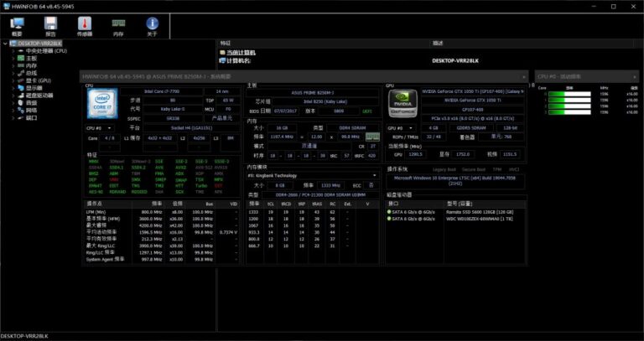Open the 传感器 thermometer sensors icon

[85, 27]
